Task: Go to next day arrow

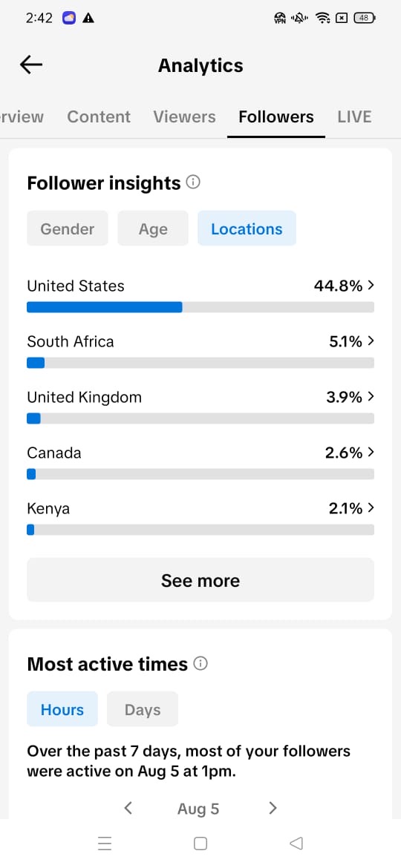Action: (272, 808)
